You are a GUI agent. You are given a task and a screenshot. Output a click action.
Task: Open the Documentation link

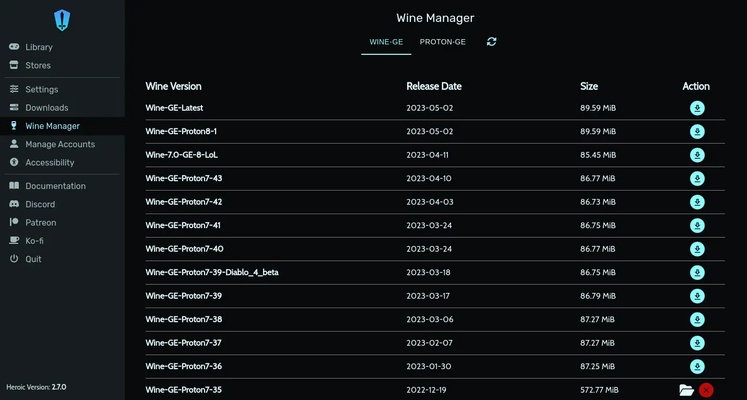[55, 186]
